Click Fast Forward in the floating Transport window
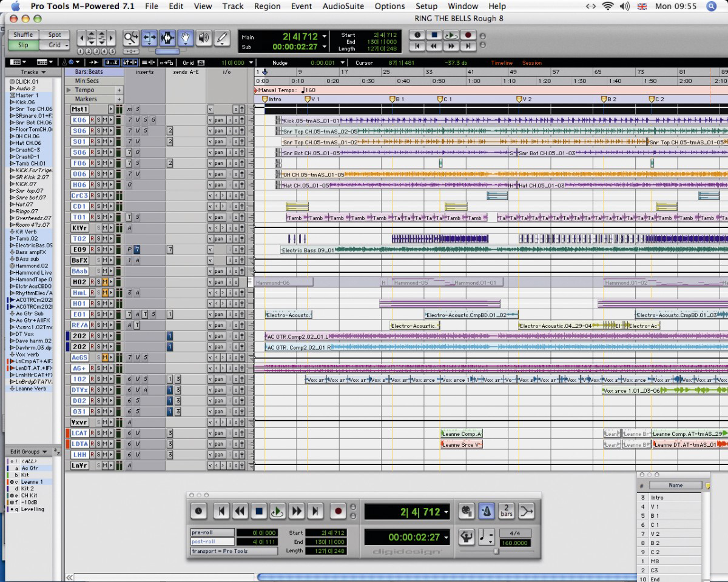The image size is (728, 582). [x=297, y=511]
